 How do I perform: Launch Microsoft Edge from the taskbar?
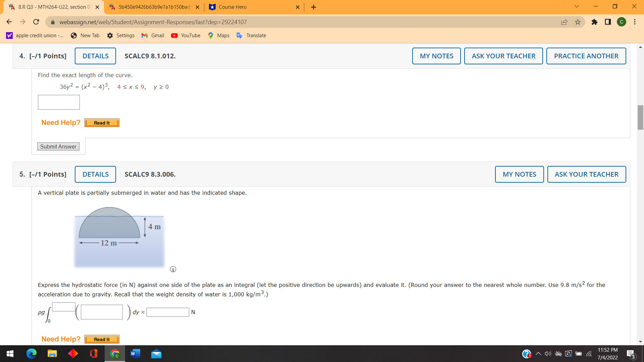(x=31, y=354)
